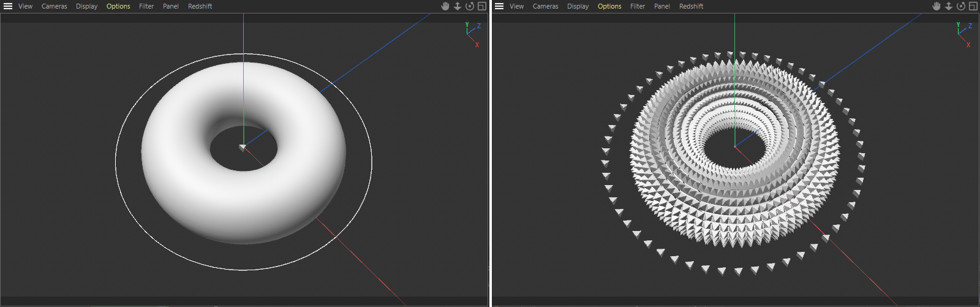980x307 pixels.
Task: Open the View menu in left viewport
Action: (25, 6)
